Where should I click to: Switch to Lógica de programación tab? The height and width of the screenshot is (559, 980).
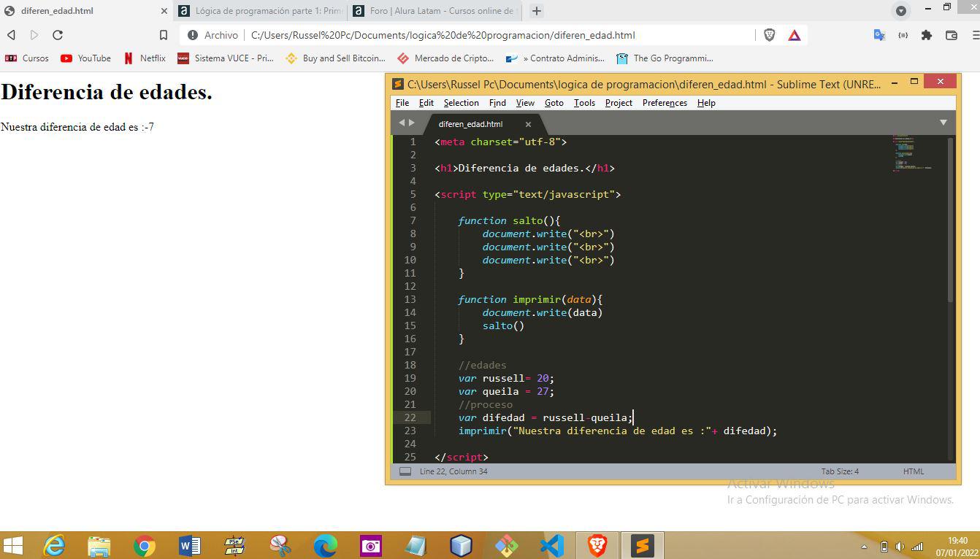coord(261,11)
